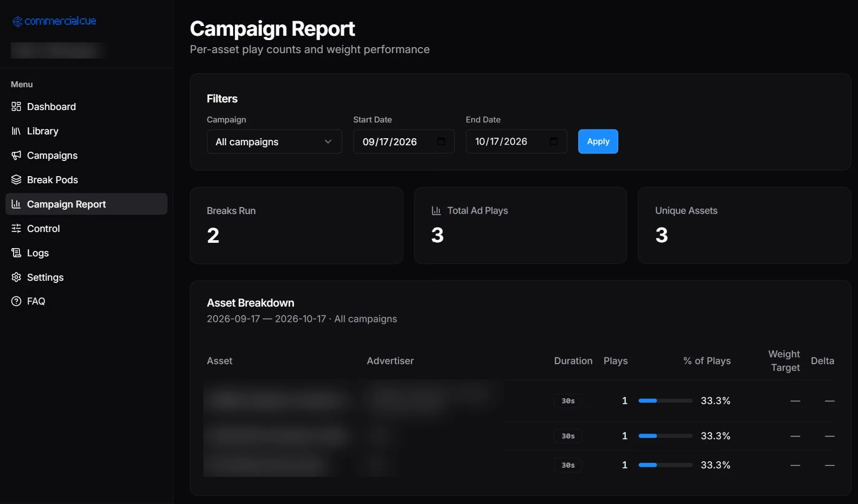Viewport: 858px width, 504px height.
Task: Click the Unique Assets stat label
Action: click(x=686, y=210)
